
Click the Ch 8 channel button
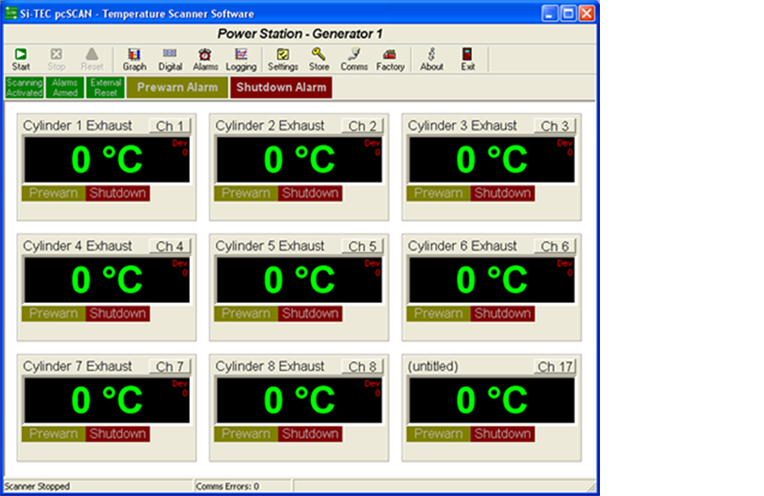[x=362, y=367]
